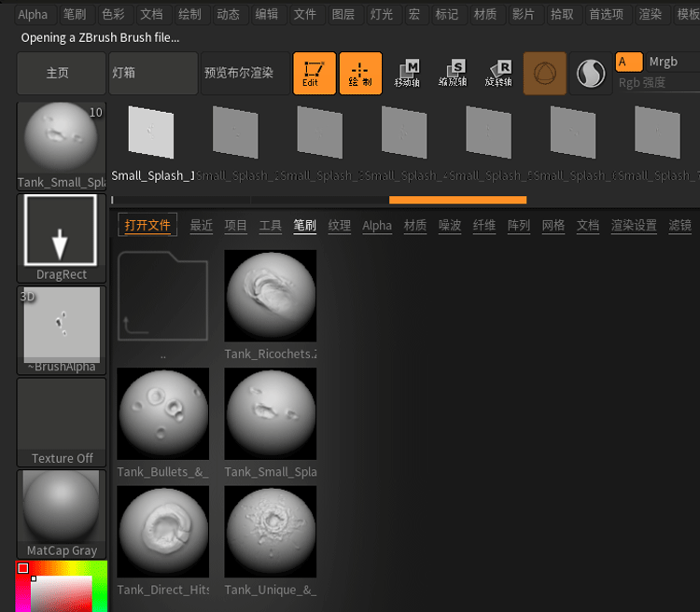Open the 灯箱 LightBox button
Image resolution: width=700 pixels, height=612 pixels.
click(x=153, y=73)
